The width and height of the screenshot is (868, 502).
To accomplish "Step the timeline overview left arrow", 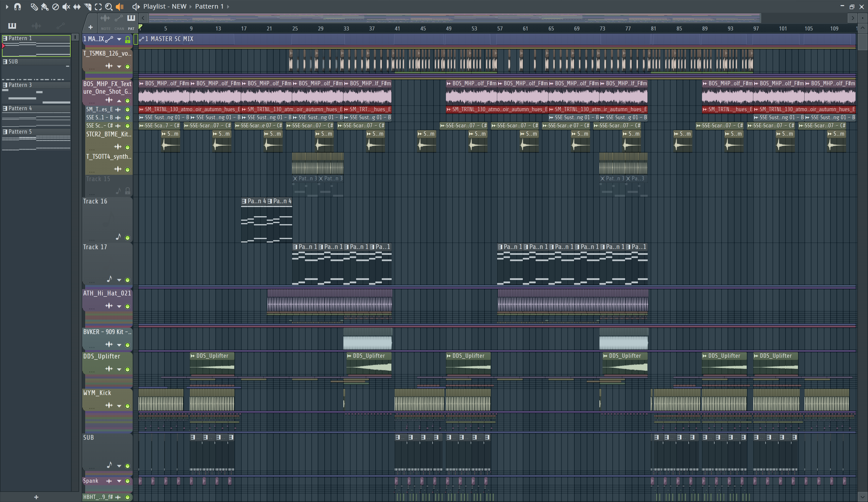I will click(x=143, y=18).
